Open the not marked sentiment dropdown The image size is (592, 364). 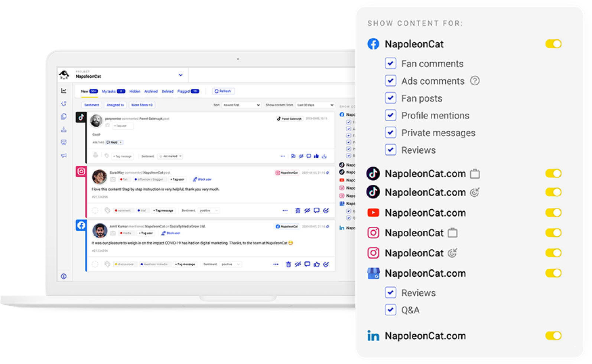pos(170,156)
